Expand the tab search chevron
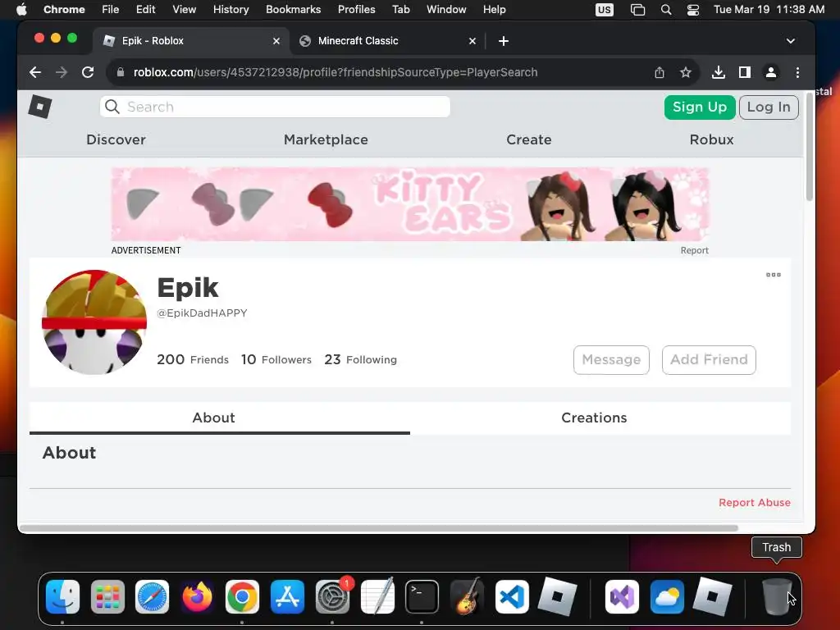This screenshot has height=630, width=840. [x=790, y=41]
